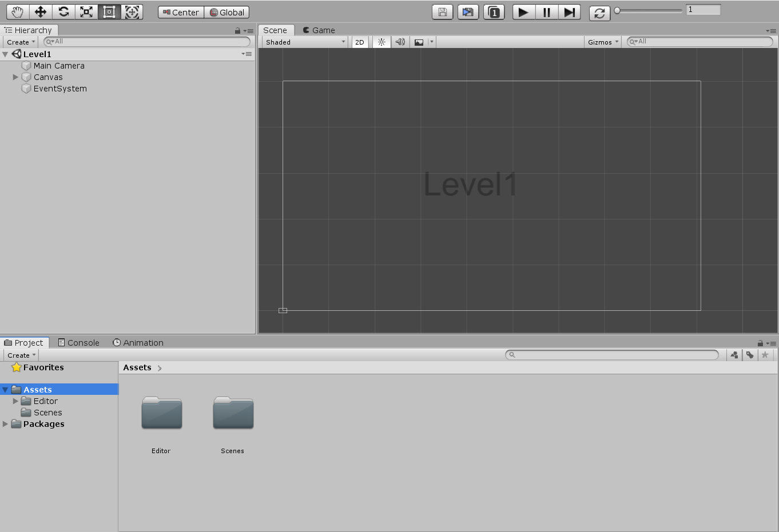
Task: Switch to the Scene tab
Action: 276,30
